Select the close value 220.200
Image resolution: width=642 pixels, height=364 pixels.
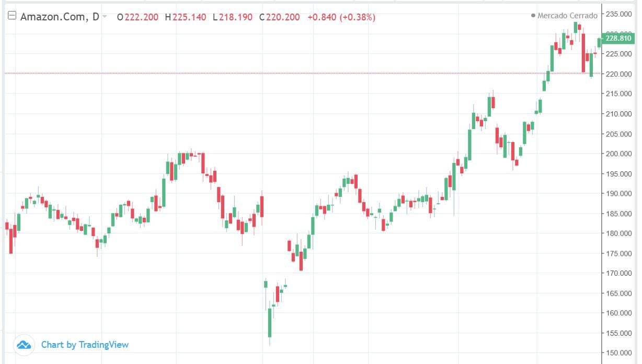pyautogui.click(x=283, y=17)
